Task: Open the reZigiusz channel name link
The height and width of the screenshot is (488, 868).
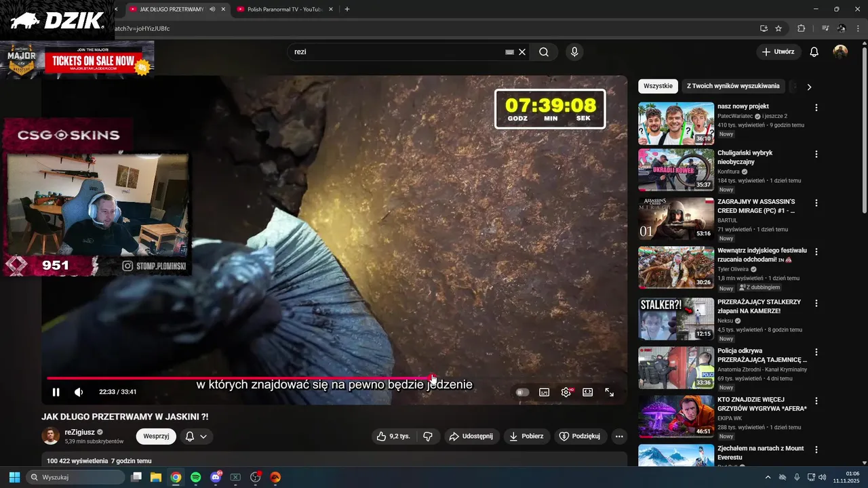Action: pos(81,432)
